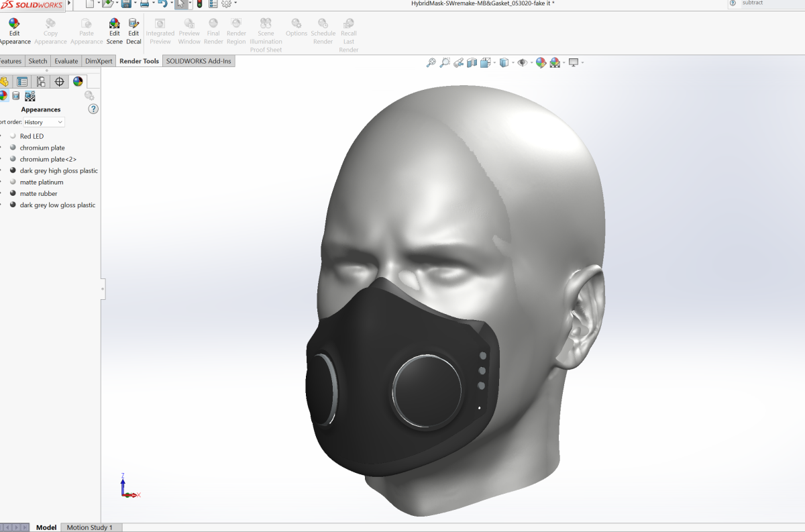Select matte rubber in appearances list
The image size is (805, 532).
(38, 194)
